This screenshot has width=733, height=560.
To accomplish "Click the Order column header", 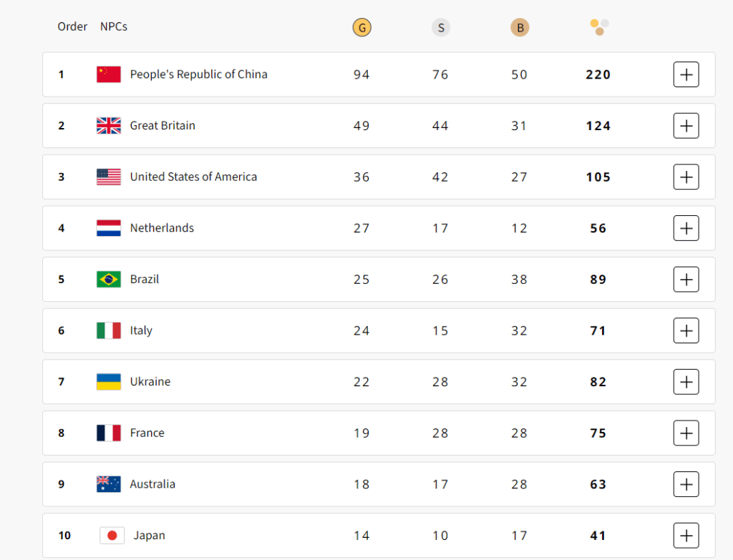I will (x=72, y=26).
